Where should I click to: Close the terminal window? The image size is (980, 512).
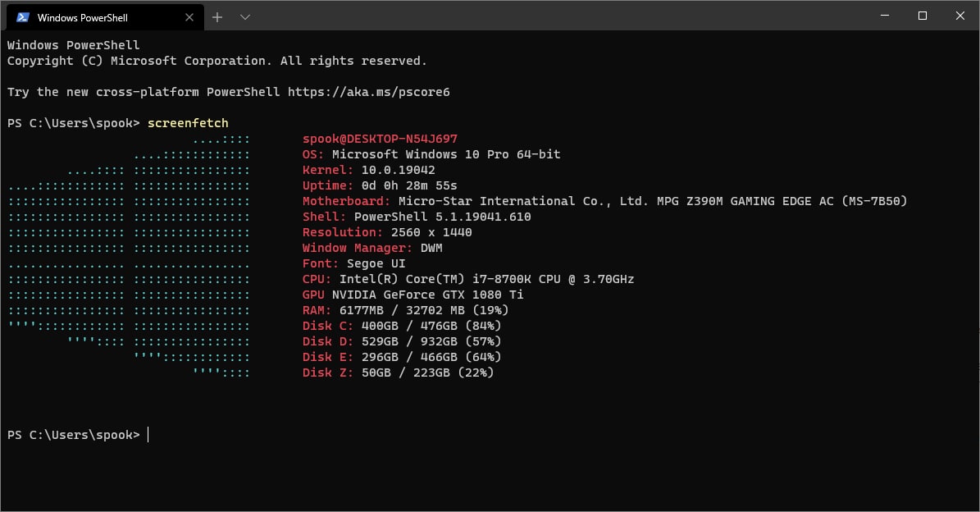coord(960,16)
